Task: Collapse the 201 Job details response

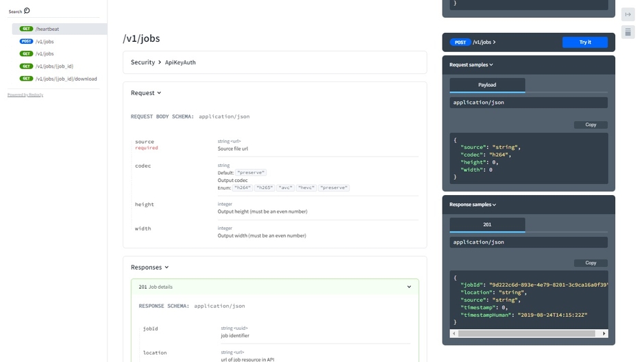Action: coord(409,287)
